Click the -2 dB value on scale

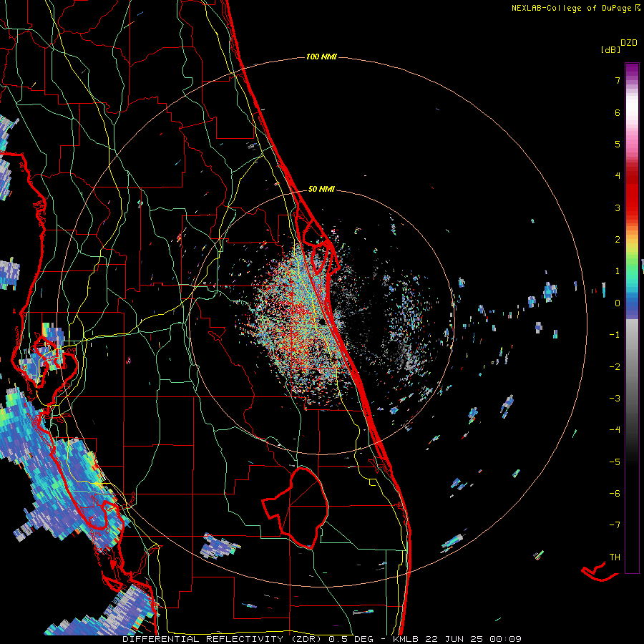(x=615, y=366)
